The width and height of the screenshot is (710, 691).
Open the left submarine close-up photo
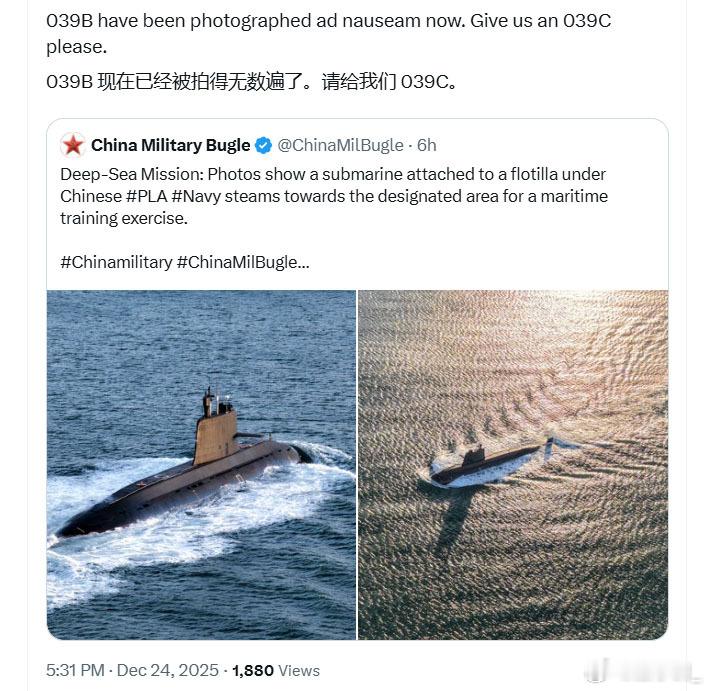(201, 464)
